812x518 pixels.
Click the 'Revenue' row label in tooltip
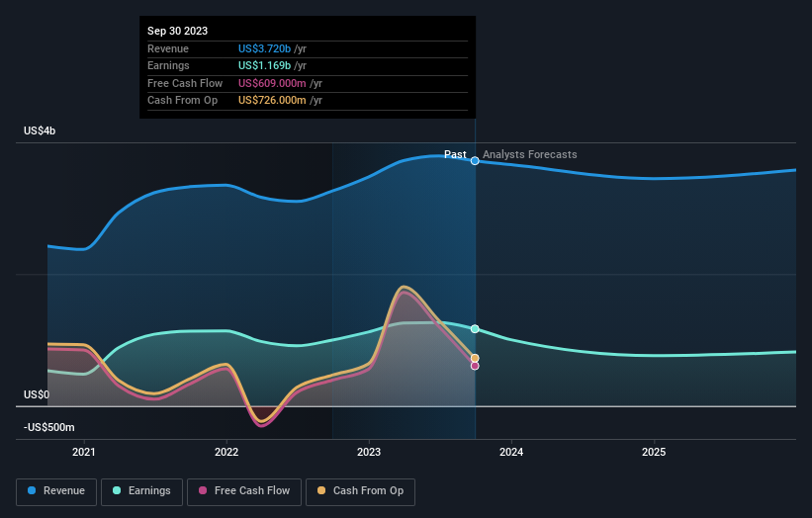[168, 48]
